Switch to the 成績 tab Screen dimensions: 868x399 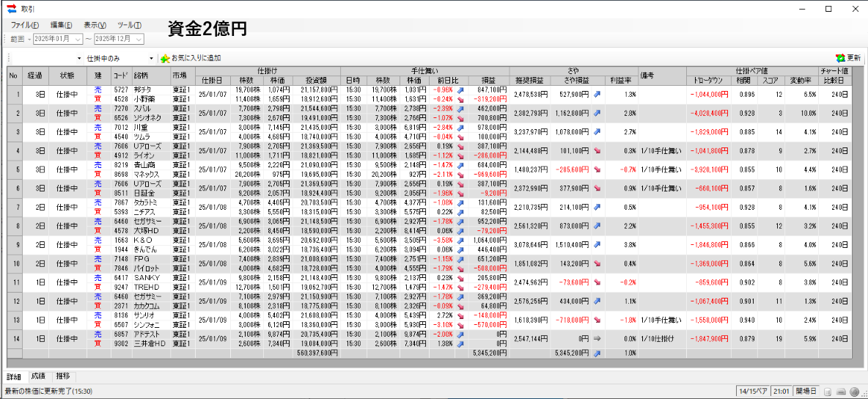point(37,376)
